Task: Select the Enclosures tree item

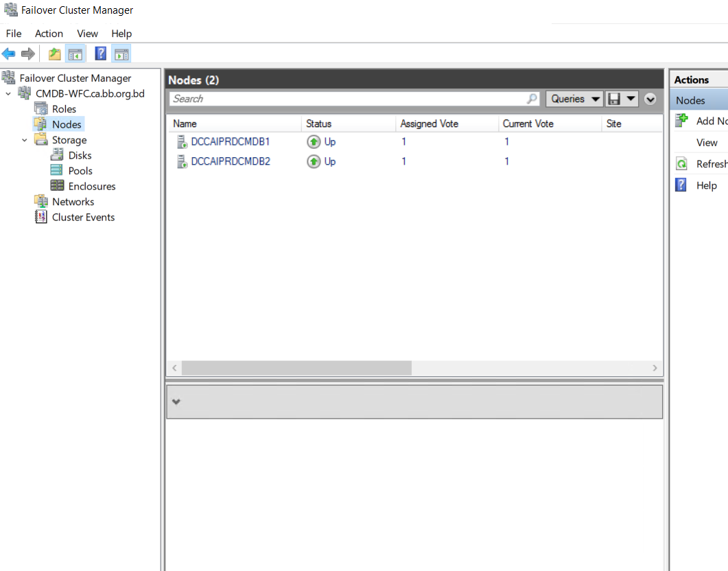Action: [x=92, y=186]
